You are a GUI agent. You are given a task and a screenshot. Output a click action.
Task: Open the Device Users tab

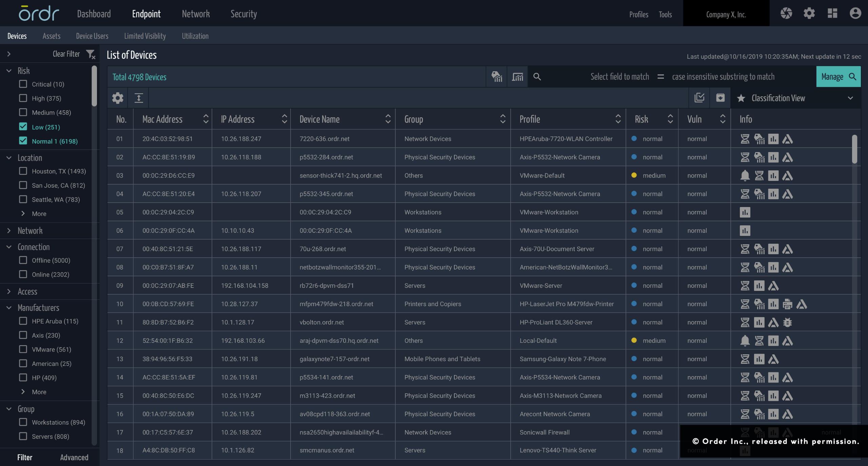point(92,36)
